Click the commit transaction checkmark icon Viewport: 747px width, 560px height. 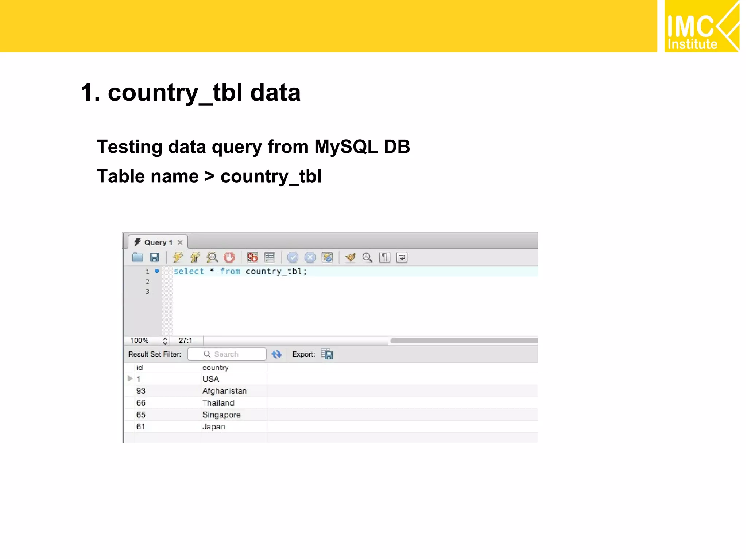coord(293,257)
